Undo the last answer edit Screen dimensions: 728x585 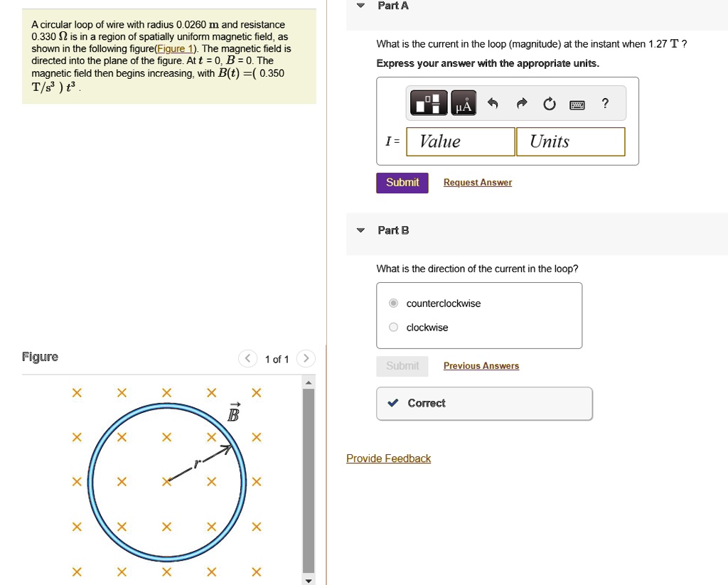click(493, 104)
